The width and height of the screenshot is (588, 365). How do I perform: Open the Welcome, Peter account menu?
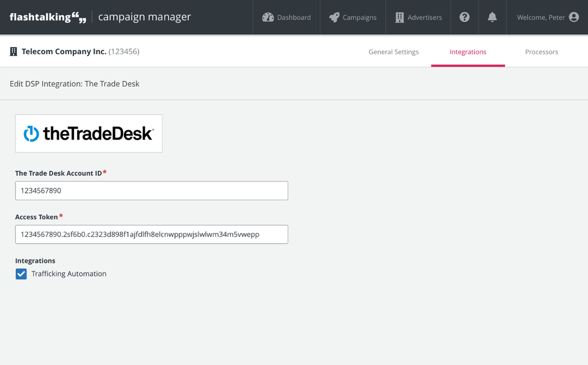[x=542, y=17]
